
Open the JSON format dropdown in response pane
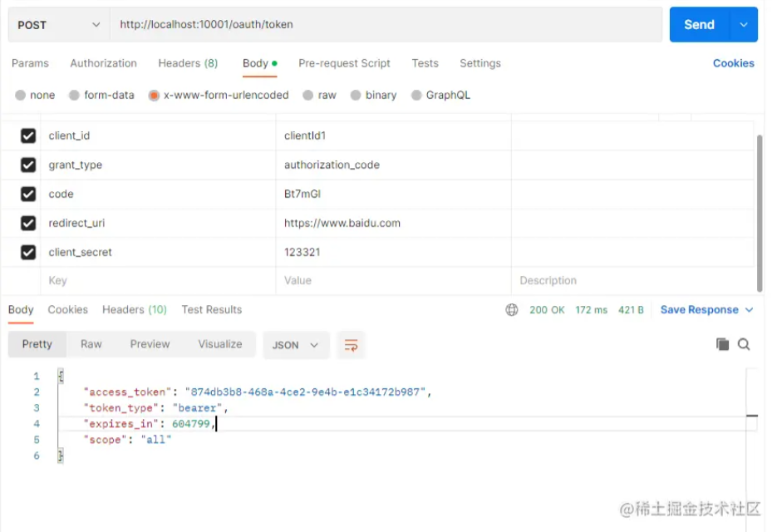296,344
